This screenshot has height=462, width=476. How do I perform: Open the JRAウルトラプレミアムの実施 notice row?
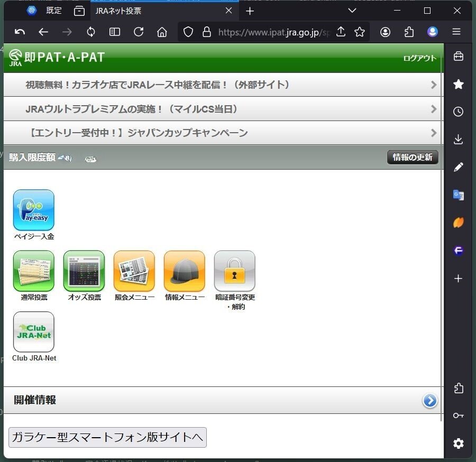point(223,109)
